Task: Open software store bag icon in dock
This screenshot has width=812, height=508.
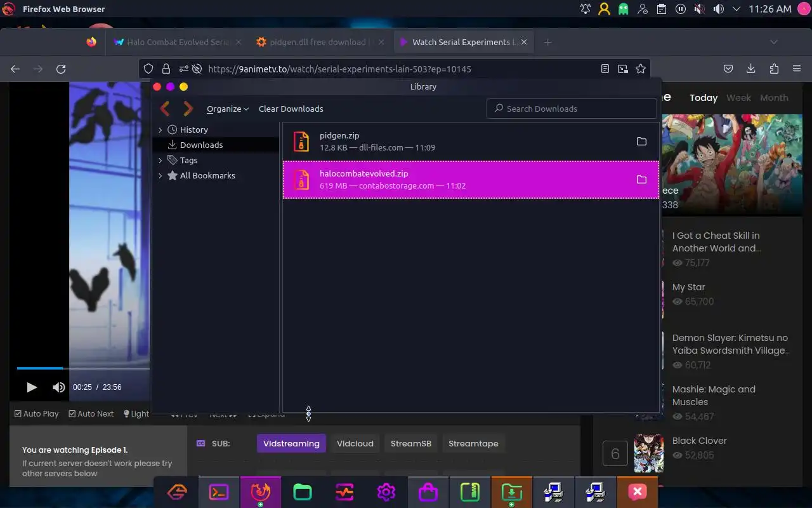Action: coord(428,492)
